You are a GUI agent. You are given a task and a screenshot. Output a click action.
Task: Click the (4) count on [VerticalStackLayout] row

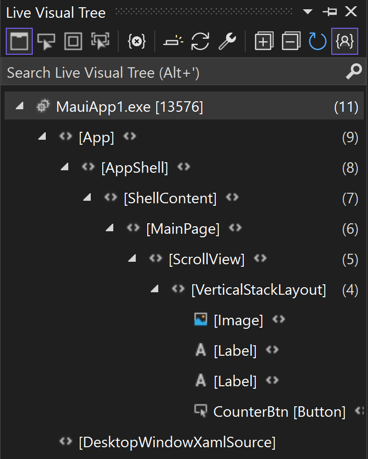pos(350,290)
